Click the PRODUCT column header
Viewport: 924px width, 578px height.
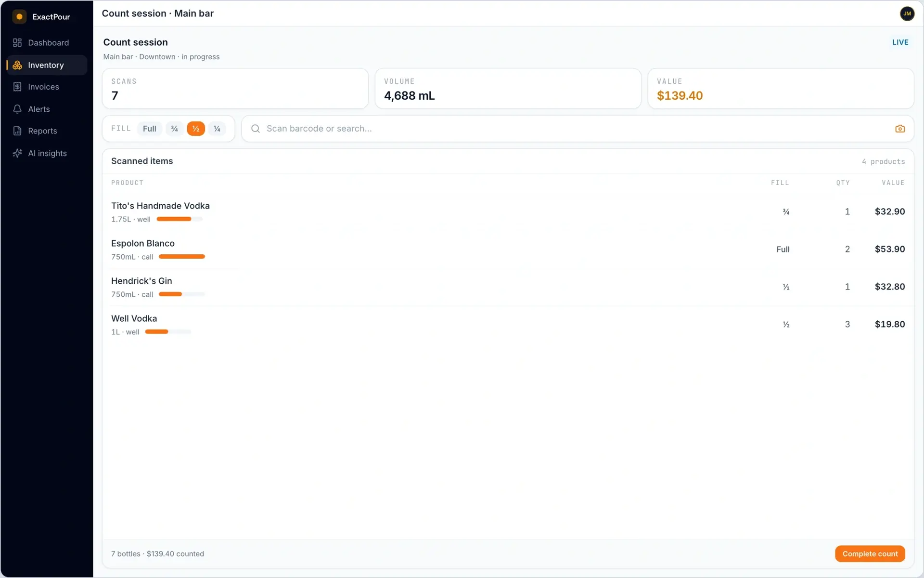pos(127,183)
